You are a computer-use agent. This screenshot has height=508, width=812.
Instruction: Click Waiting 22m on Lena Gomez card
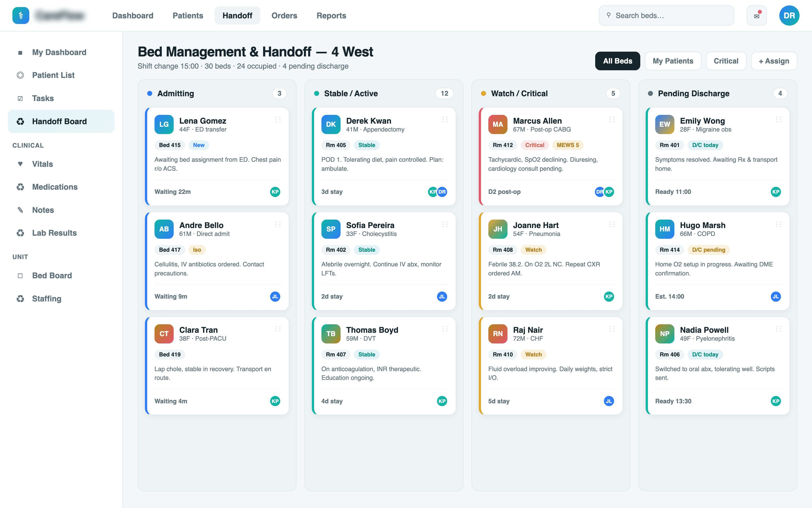click(x=173, y=192)
